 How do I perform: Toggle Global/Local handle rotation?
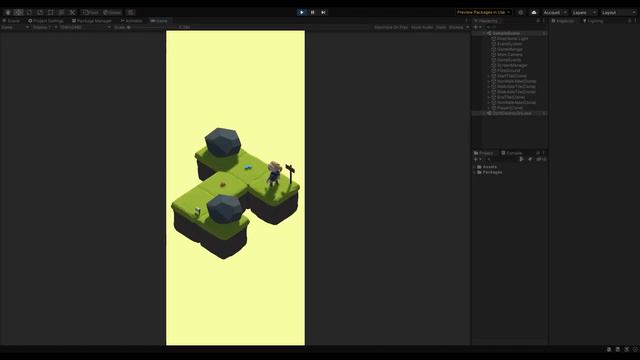[112, 12]
